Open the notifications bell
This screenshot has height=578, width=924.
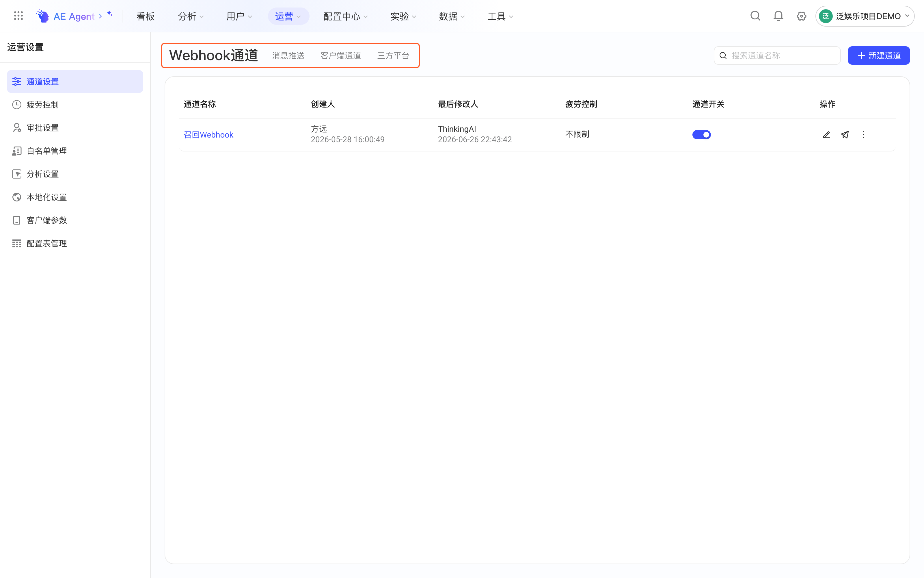(x=778, y=16)
